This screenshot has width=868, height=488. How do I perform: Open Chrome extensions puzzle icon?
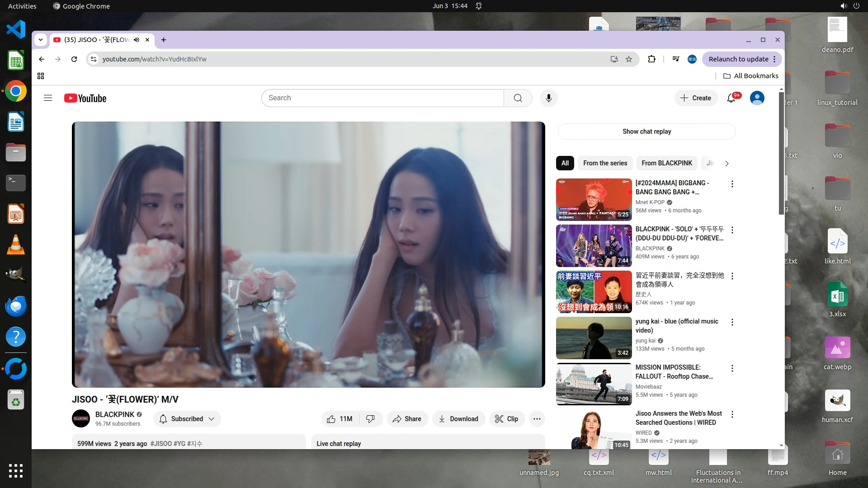(651, 59)
